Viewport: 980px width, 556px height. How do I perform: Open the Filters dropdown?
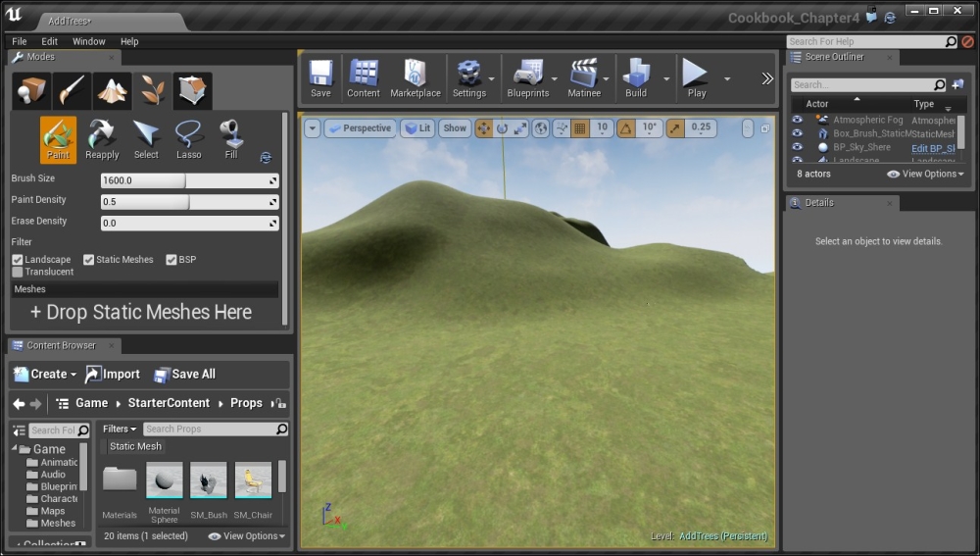point(120,430)
